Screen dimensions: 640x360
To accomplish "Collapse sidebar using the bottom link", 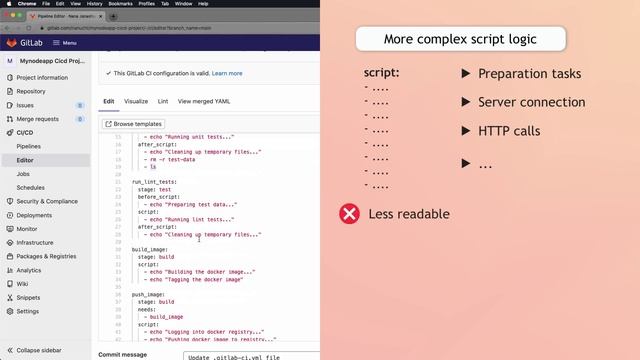I will coord(39,350).
